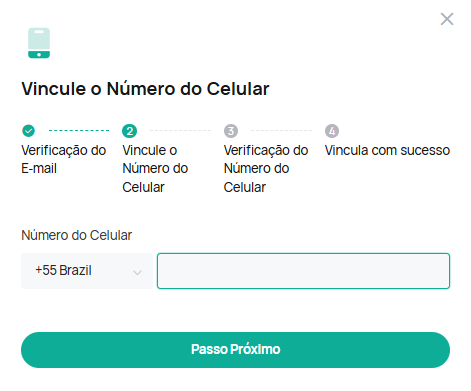Click Verificação do Número do Celular step label
The image size is (471, 391).
[266, 169]
